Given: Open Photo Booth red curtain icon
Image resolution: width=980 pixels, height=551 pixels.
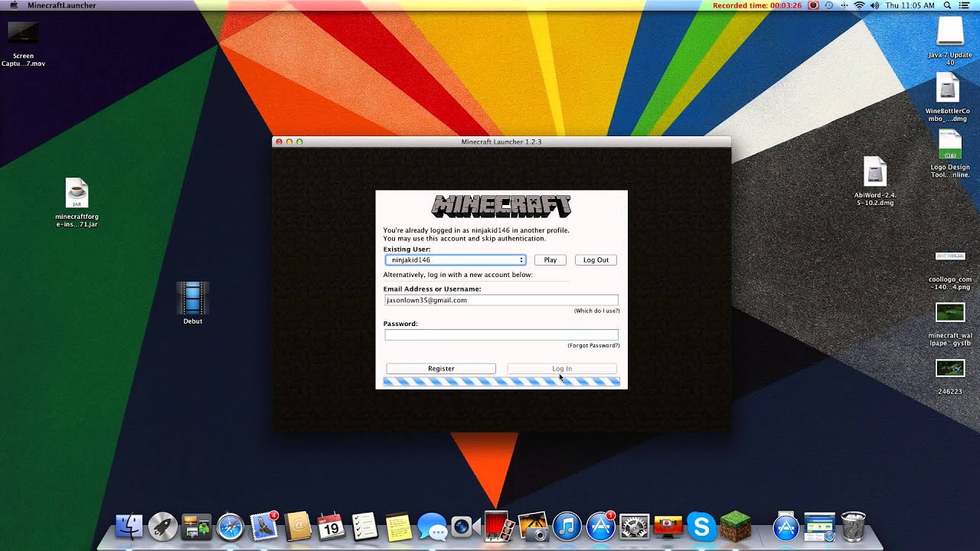Looking at the screenshot, I should [498, 527].
